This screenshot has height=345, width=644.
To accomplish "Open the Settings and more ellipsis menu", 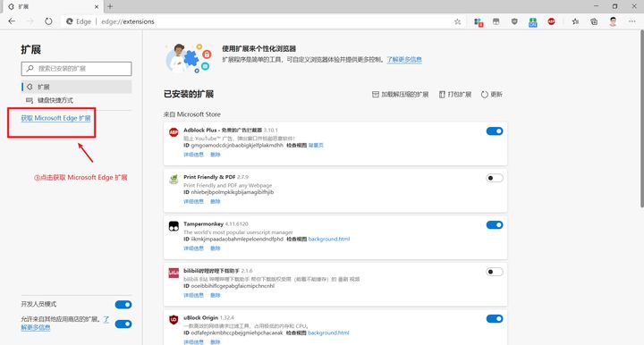I will [631, 21].
